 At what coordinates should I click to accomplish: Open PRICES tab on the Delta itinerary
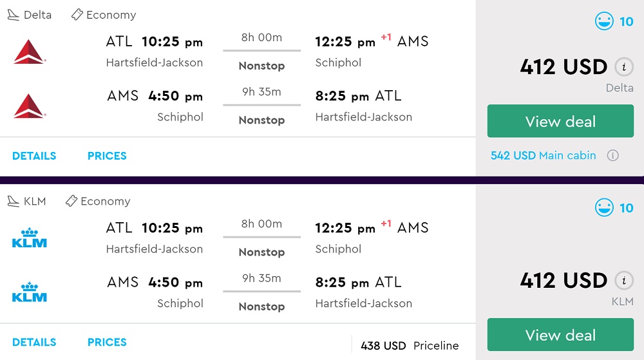pyautogui.click(x=107, y=156)
